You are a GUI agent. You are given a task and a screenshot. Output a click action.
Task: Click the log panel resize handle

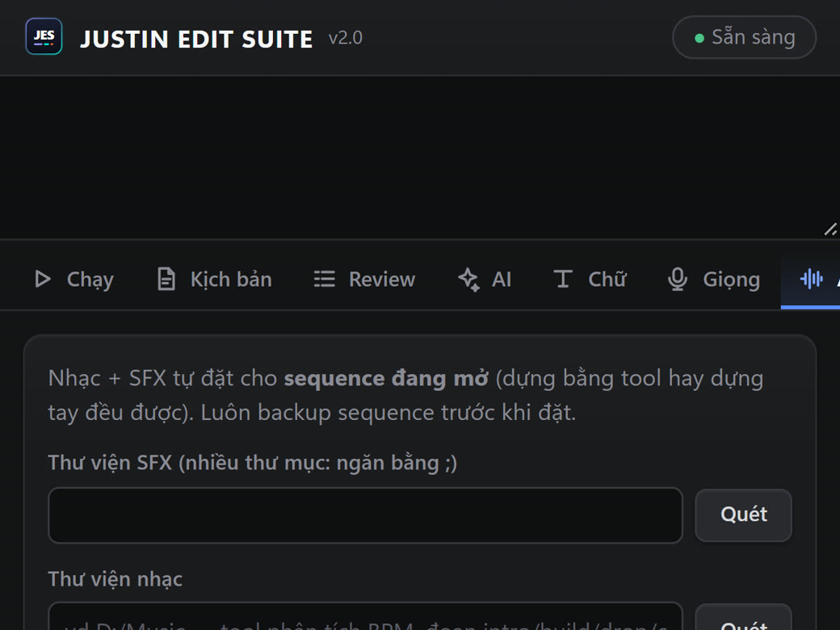click(x=829, y=229)
